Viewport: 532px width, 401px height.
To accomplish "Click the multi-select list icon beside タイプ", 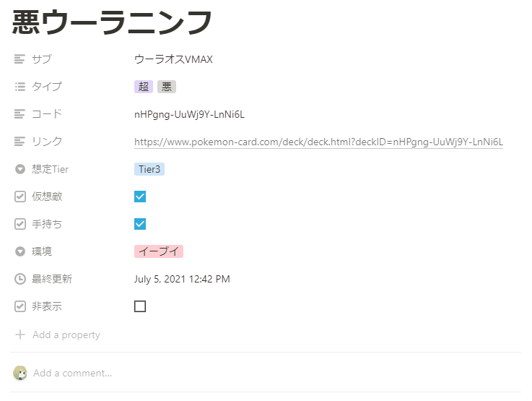I will pyautogui.click(x=19, y=87).
